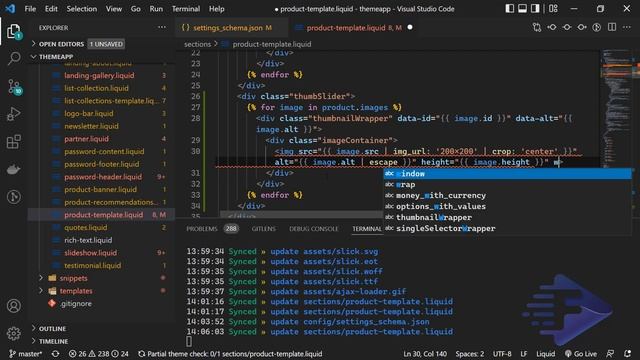Change the Spaces: 2 indentation
The image size is (640, 360).
(x=470, y=353)
